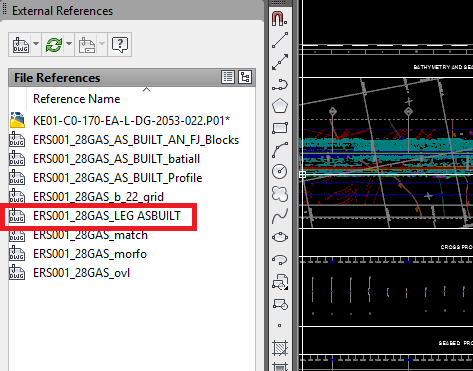This screenshot has width=473, height=371.
Task: Select KE01-C0-170-EA-L-DG-2053-022.P01 current drawing
Action: pos(131,120)
